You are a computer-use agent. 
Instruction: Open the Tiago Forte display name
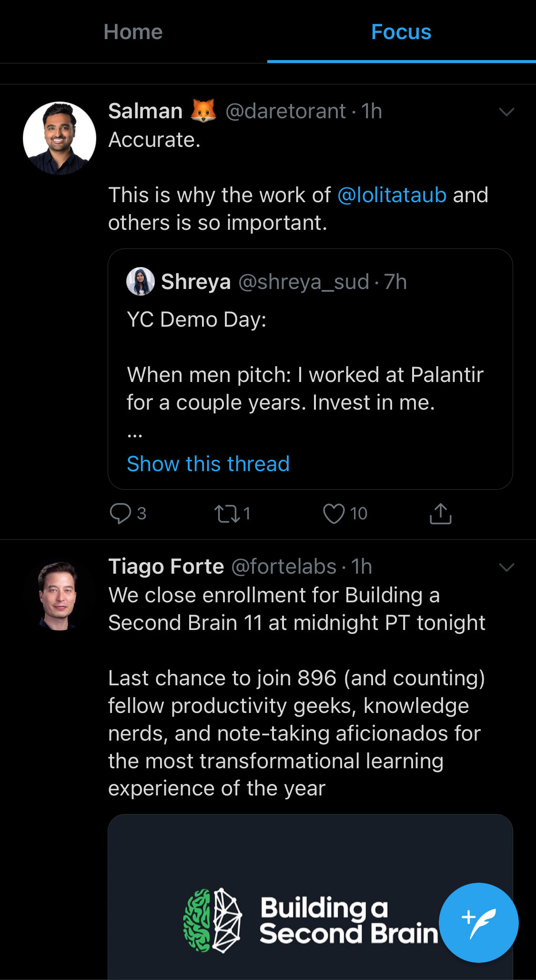(166, 567)
